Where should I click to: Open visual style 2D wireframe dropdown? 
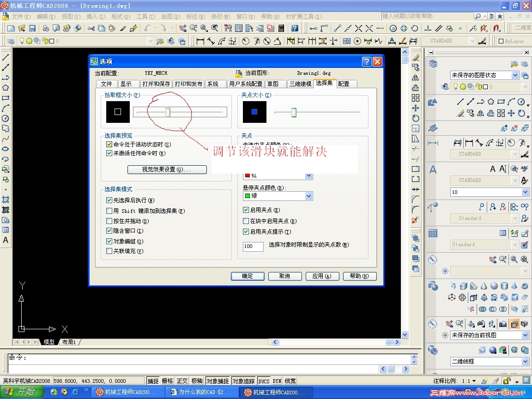click(525, 362)
